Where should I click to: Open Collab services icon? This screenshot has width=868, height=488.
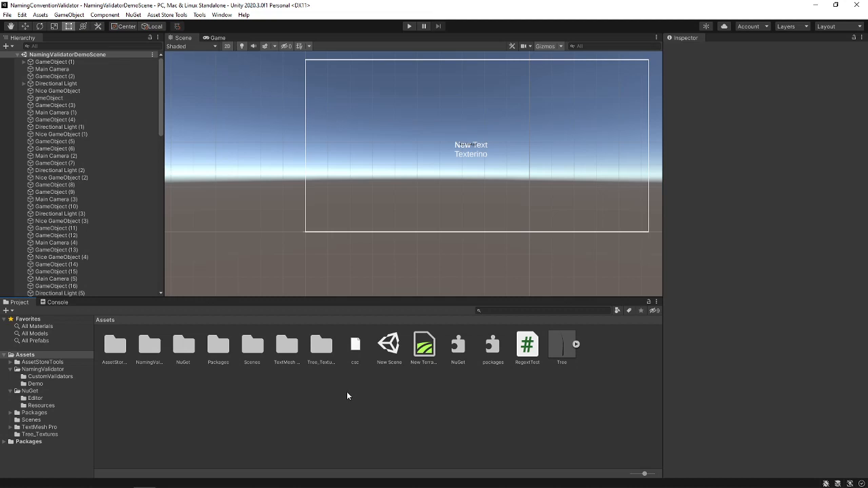(x=706, y=26)
